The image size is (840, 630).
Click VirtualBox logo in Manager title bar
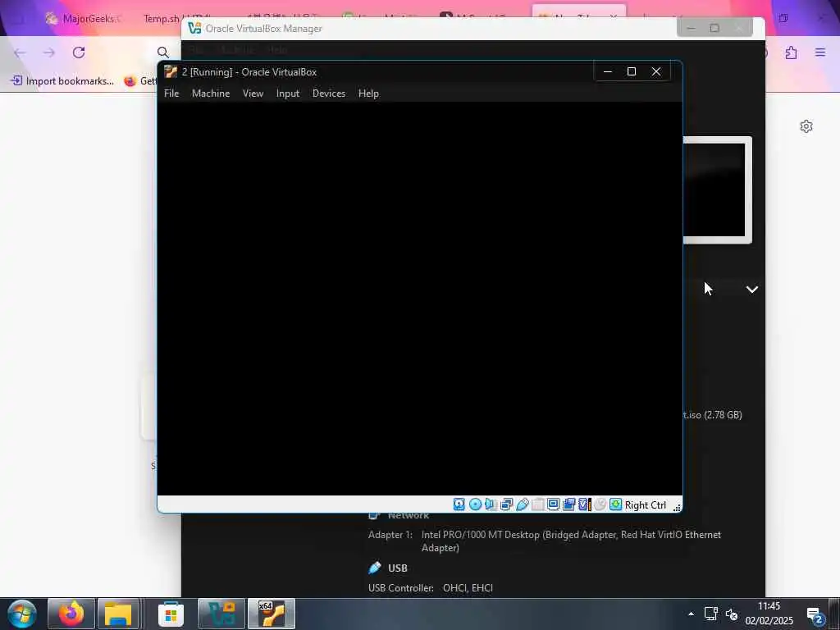pyautogui.click(x=194, y=29)
